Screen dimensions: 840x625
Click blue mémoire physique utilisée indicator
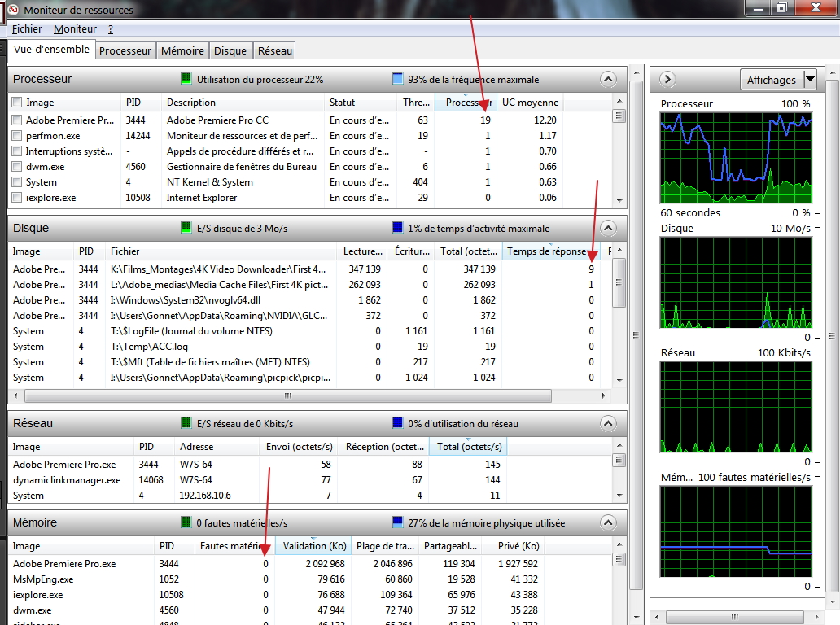(397, 522)
